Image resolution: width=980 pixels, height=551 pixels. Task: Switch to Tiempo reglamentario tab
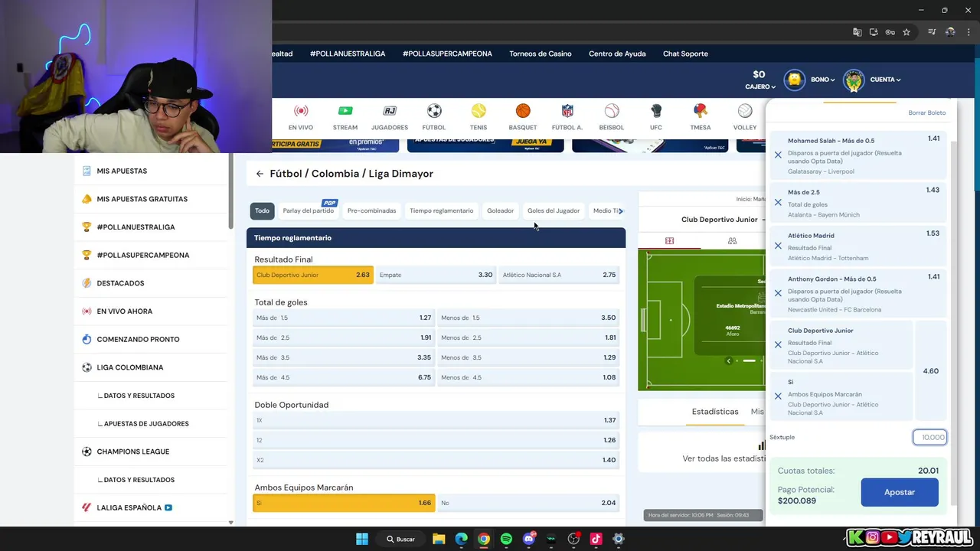(442, 211)
